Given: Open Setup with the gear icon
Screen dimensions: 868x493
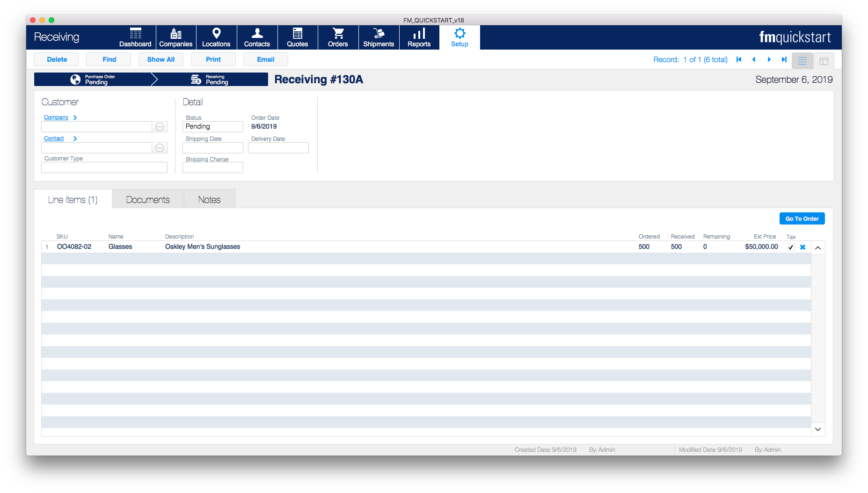Looking at the screenshot, I should [x=460, y=37].
